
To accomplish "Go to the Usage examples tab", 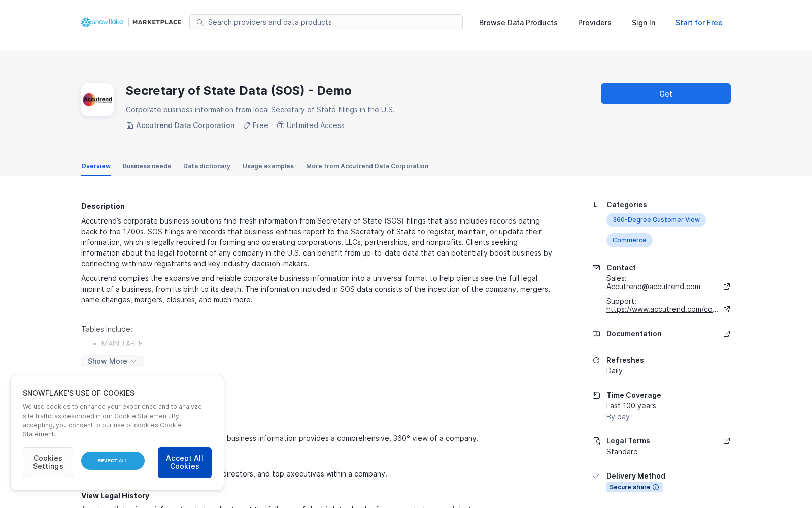I will [x=268, y=166].
